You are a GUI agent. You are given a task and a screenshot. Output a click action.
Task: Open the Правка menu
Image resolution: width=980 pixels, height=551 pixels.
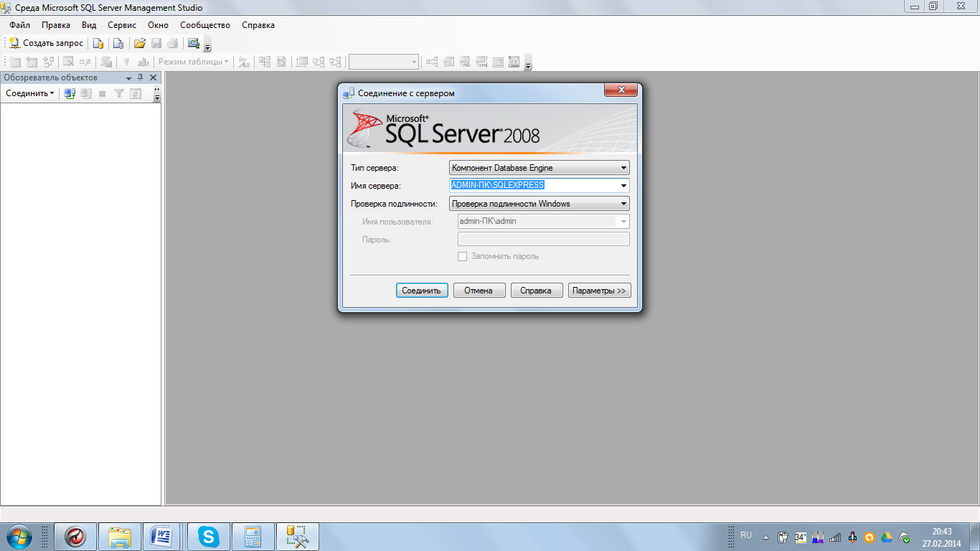pos(56,25)
